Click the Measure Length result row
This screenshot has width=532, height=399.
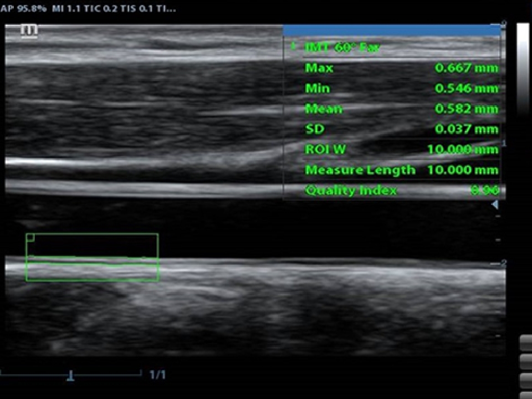click(401, 170)
